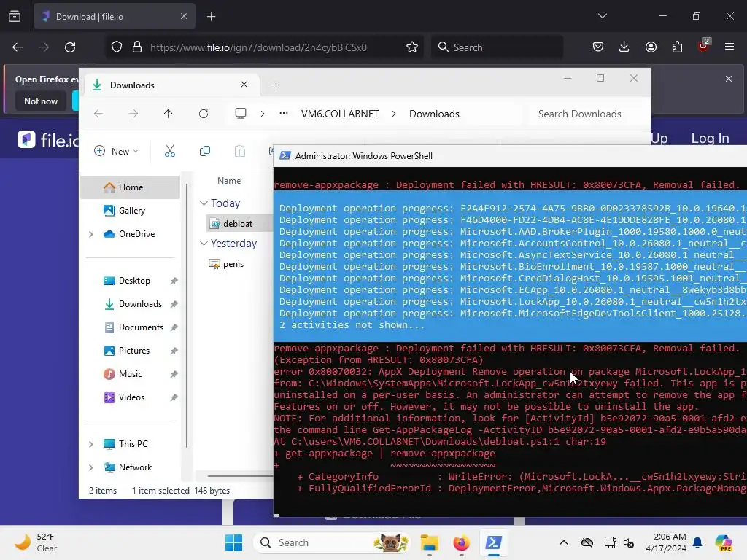Select the debloat file
This screenshot has height=560, width=747.
click(239, 223)
